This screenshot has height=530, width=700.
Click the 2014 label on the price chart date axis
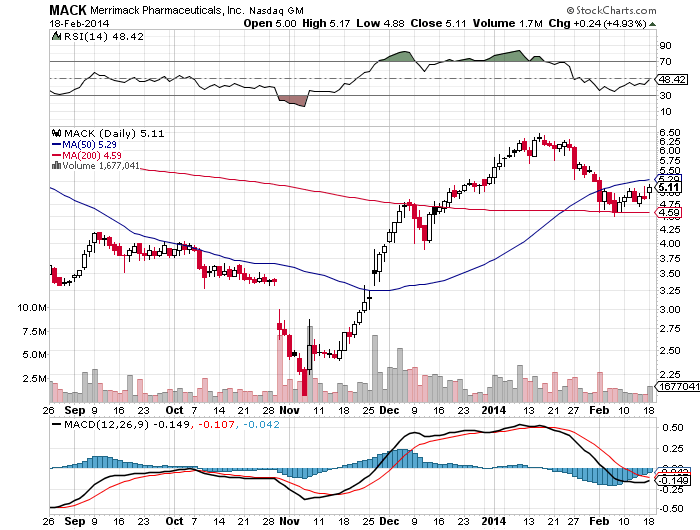click(494, 410)
